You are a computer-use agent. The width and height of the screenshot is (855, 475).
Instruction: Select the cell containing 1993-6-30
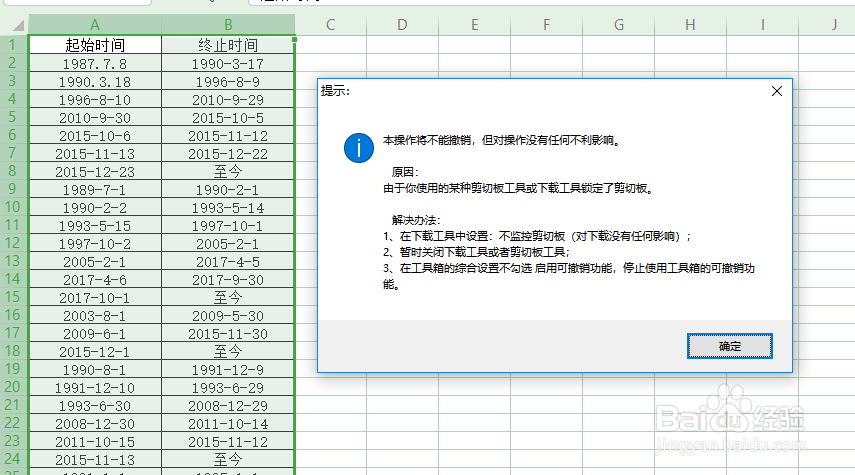pyautogui.click(x=95, y=405)
